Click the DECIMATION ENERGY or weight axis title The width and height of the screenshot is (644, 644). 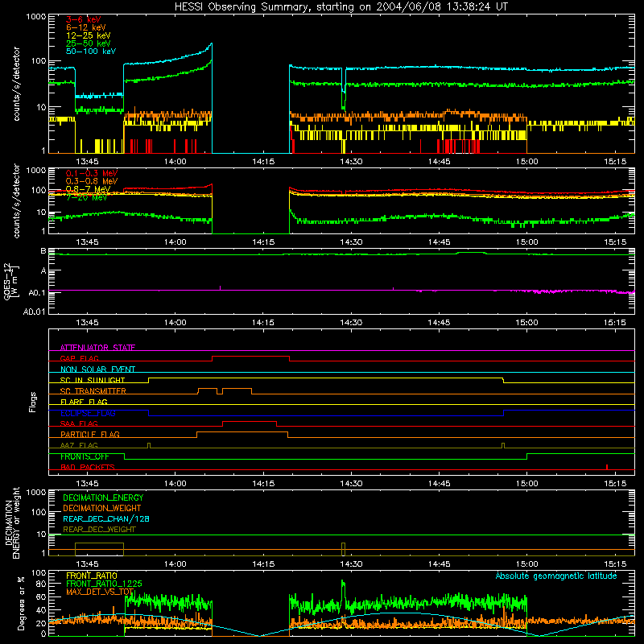(x=12, y=522)
